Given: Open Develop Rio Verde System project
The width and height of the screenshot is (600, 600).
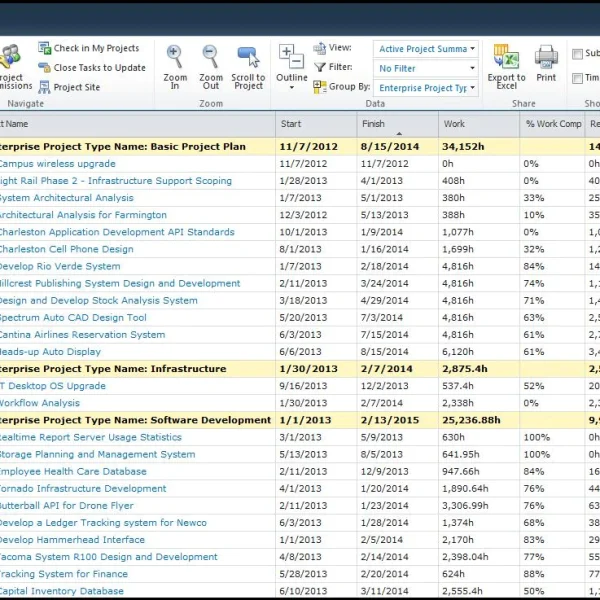Looking at the screenshot, I should pyautogui.click(x=60, y=266).
